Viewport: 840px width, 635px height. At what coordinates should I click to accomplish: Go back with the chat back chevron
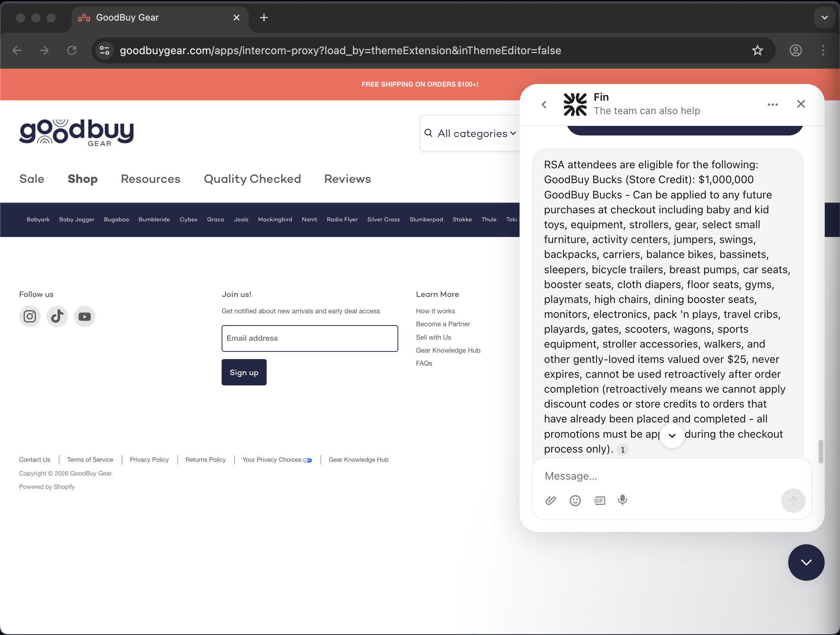[544, 104]
